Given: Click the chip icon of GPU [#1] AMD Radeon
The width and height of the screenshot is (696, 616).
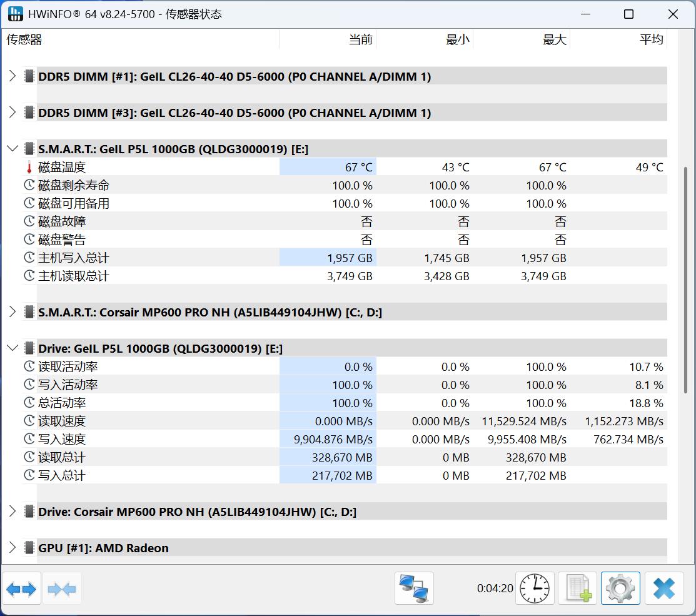Looking at the screenshot, I should (x=29, y=548).
